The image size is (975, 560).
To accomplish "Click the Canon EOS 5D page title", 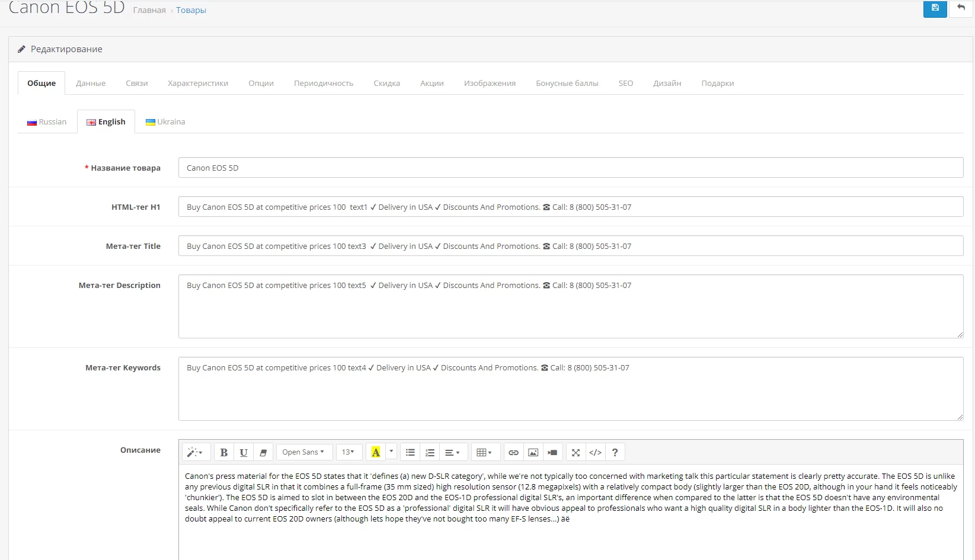I will 66,8.
